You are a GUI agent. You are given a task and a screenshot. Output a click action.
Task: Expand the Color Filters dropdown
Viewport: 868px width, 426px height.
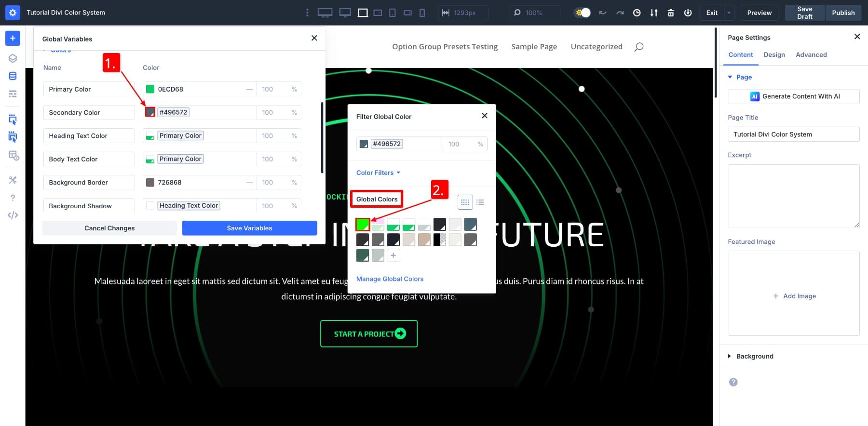click(x=378, y=173)
